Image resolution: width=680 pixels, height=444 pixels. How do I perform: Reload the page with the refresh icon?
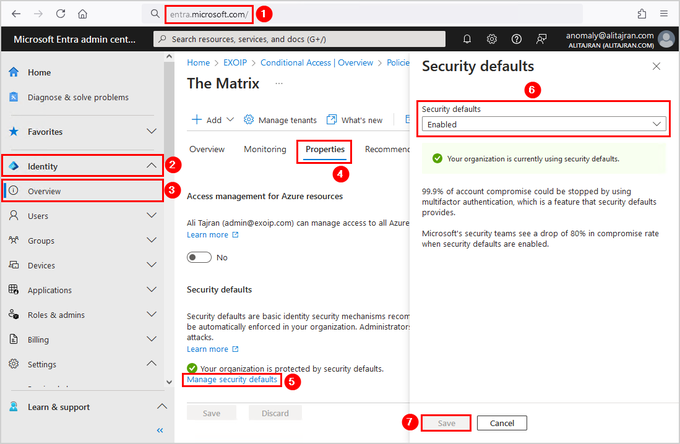(60, 14)
